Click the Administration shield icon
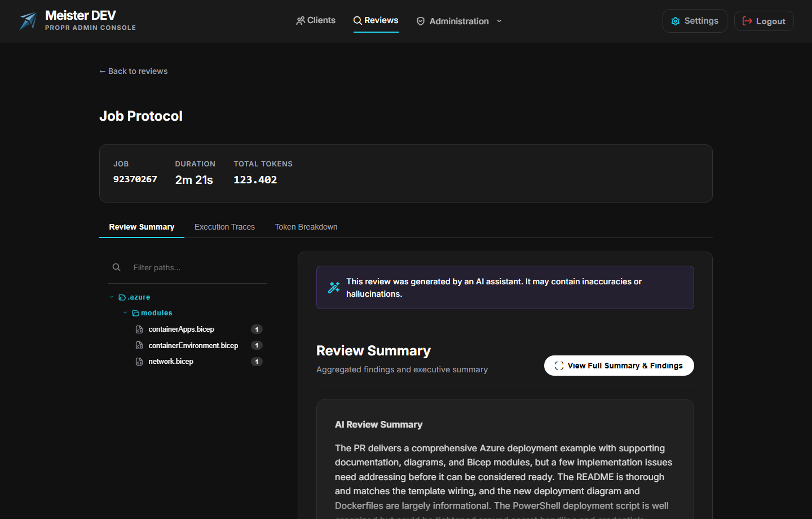 point(421,21)
